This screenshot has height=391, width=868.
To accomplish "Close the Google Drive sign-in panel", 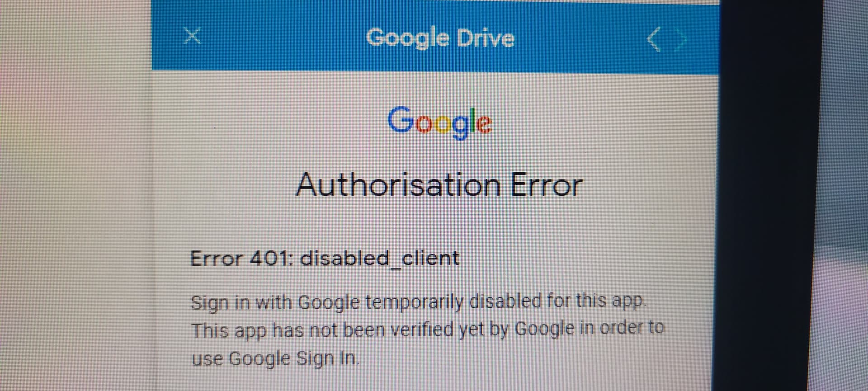I will point(193,36).
